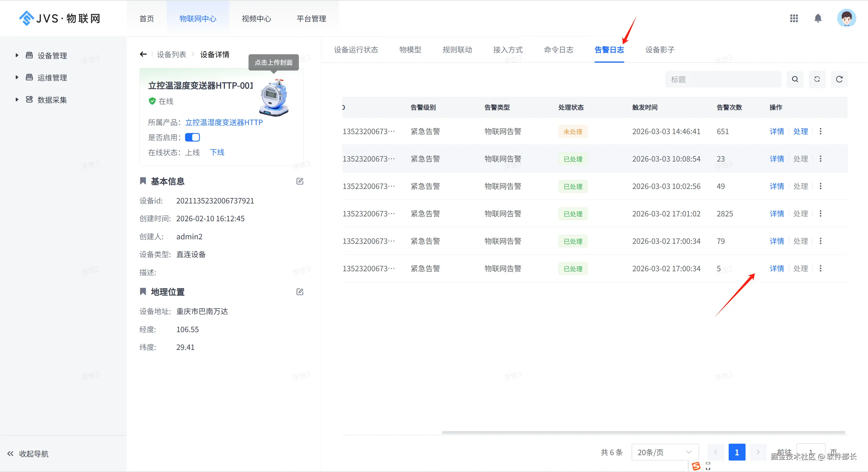Image resolution: width=868 pixels, height=472 pixels.
Task: Open the notification bell
Action: tap(818, 18)
